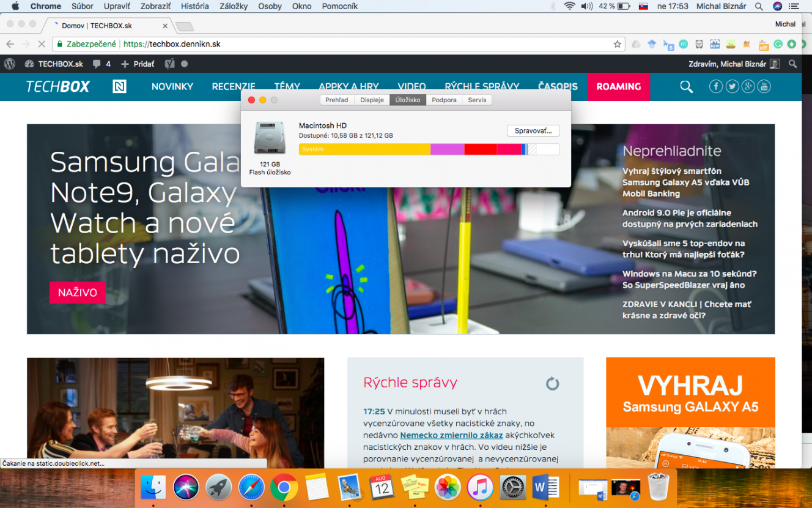812x508 pixels.
Task: Click the Slovak flag input source
Action: point(643,6)
